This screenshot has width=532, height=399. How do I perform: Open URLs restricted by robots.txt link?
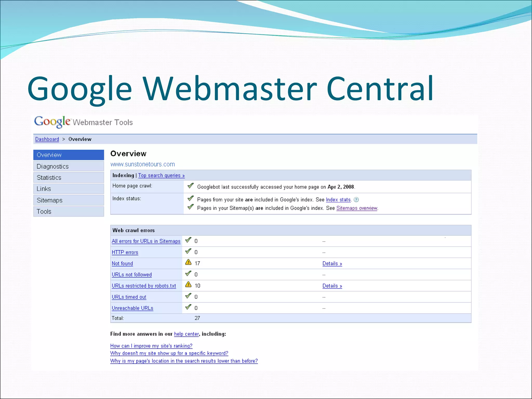point(144,286)
